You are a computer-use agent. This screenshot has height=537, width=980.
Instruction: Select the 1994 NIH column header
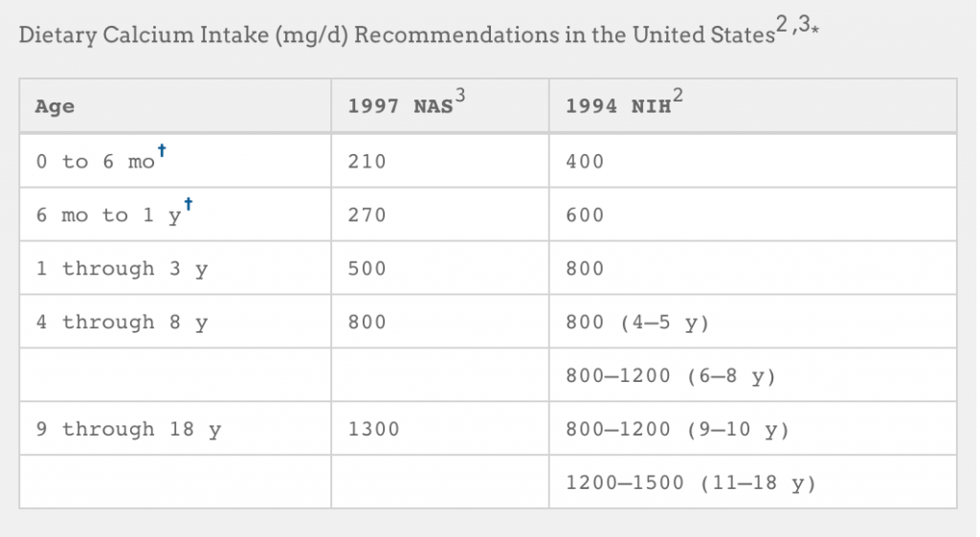pos(752,105)
